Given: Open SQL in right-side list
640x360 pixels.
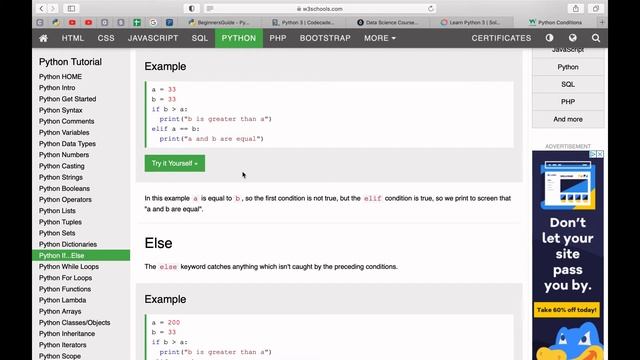Looking at the screenshot, I should click(568, 84).
